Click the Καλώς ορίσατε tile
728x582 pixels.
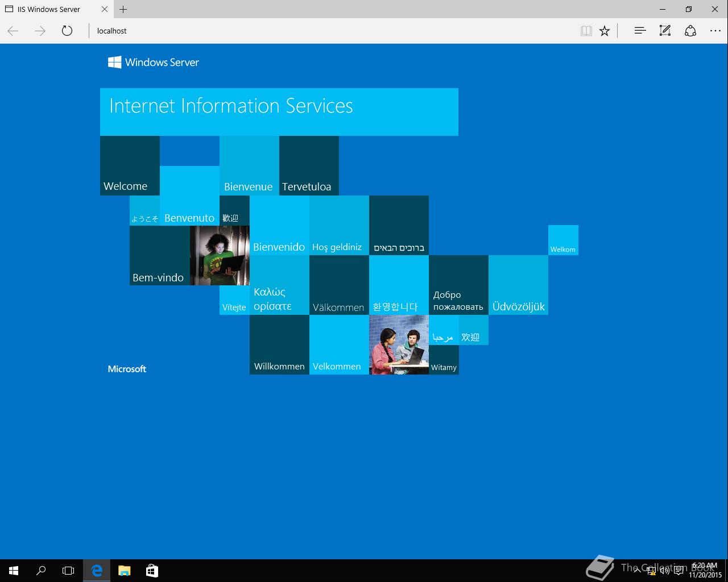[x=279, y=285]
